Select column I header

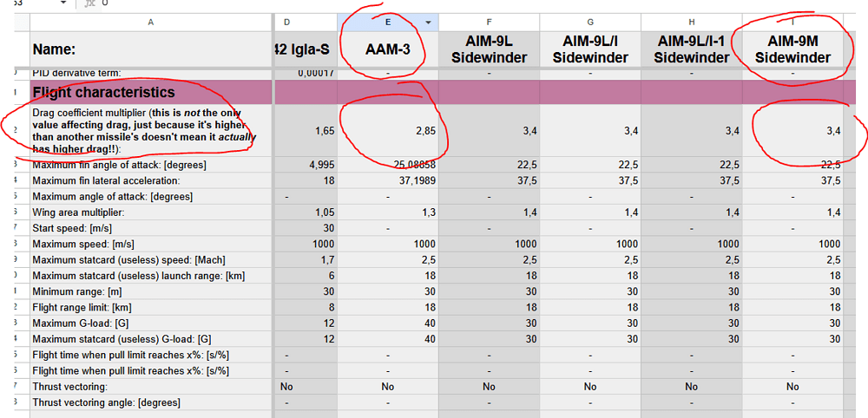tap(792, 23)
